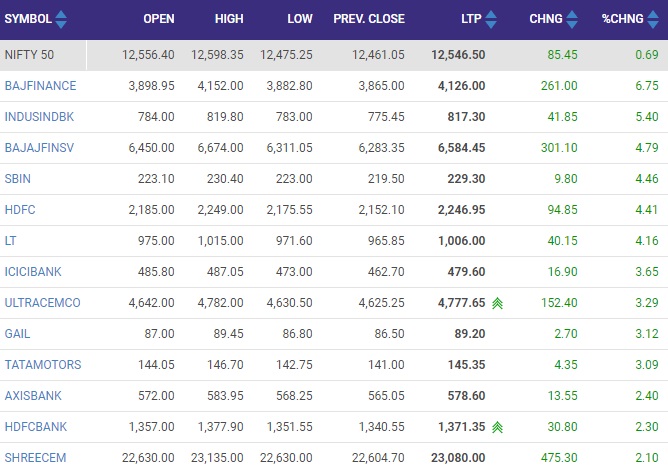
Task: Select NIFTY 50 prev close 12,461.05
Action: coord(378,55)
